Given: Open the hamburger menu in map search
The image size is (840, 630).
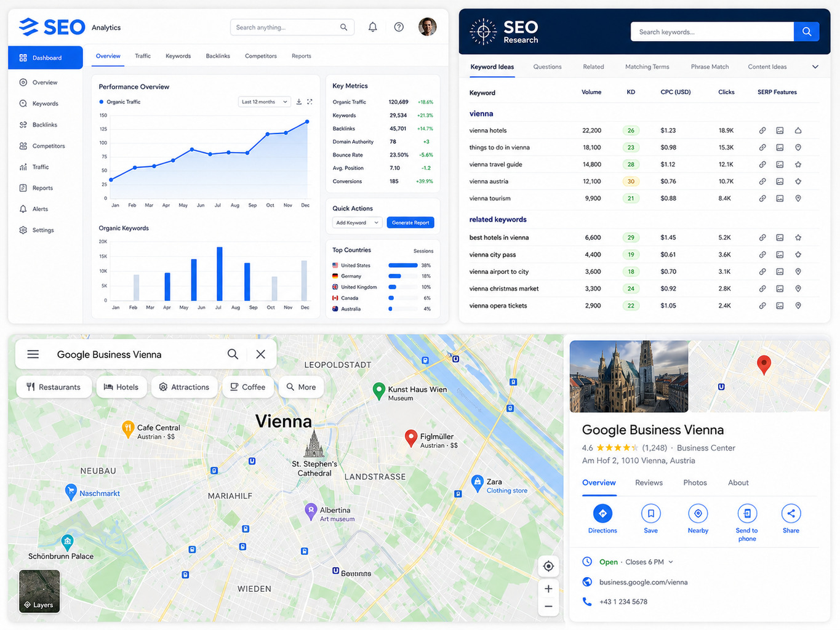Looking at the screenshot, I should tap(33, 354).
